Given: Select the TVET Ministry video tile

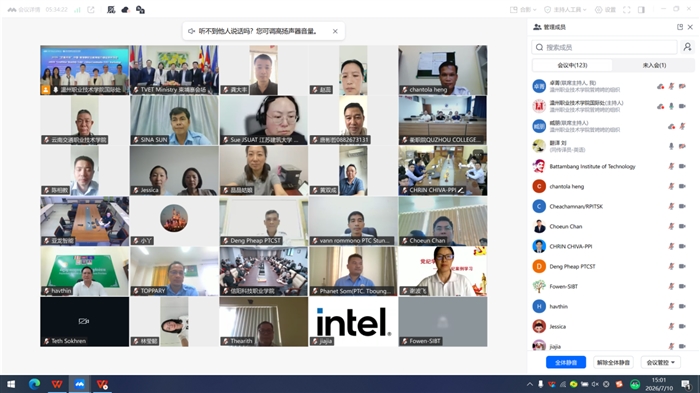Looking at the screenshot, I should tap(174, 70).
